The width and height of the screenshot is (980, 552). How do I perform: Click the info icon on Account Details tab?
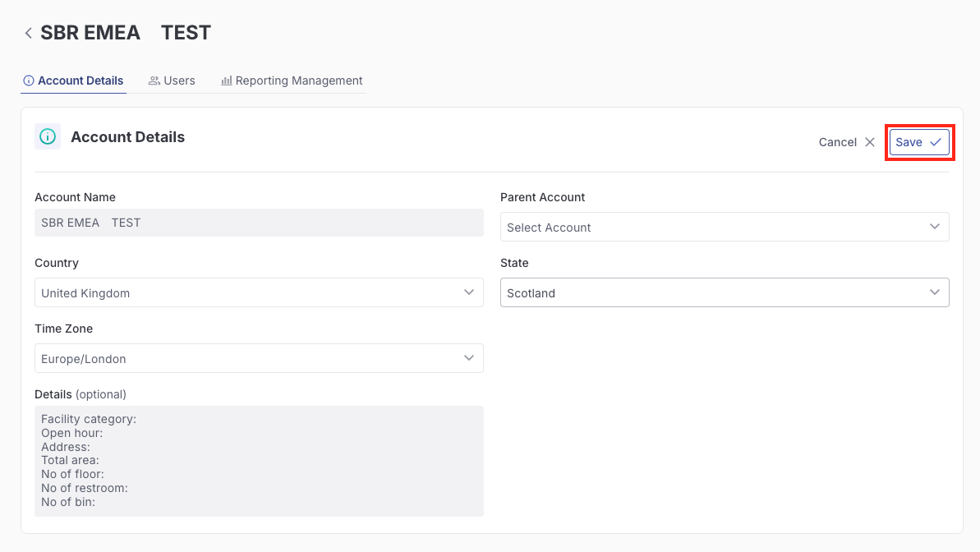29,80
